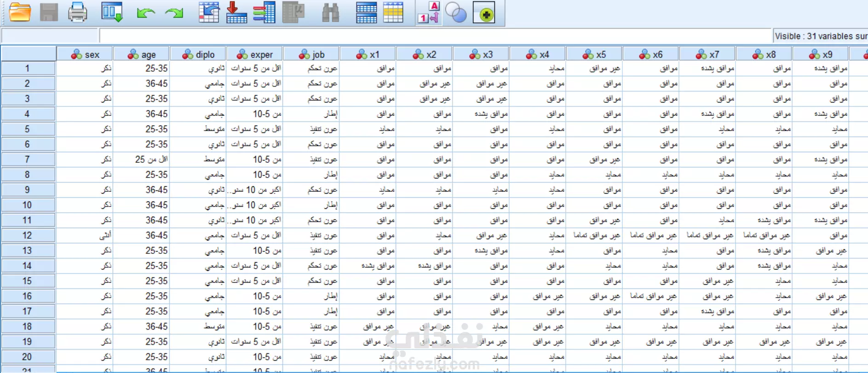
Task: Click exper cell 'اكبر من 10 سنو..' in row 10
Action: 255,205
